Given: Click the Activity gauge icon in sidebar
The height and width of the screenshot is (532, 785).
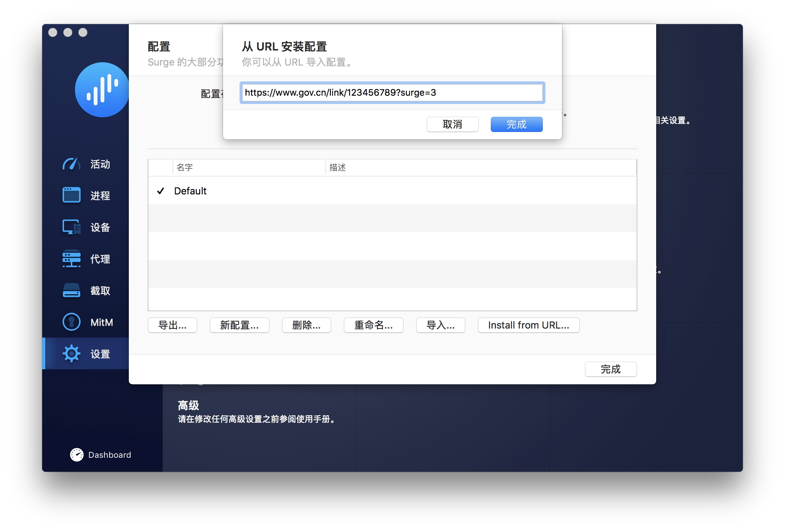Looking at the screenshot, I should point(71,164).
